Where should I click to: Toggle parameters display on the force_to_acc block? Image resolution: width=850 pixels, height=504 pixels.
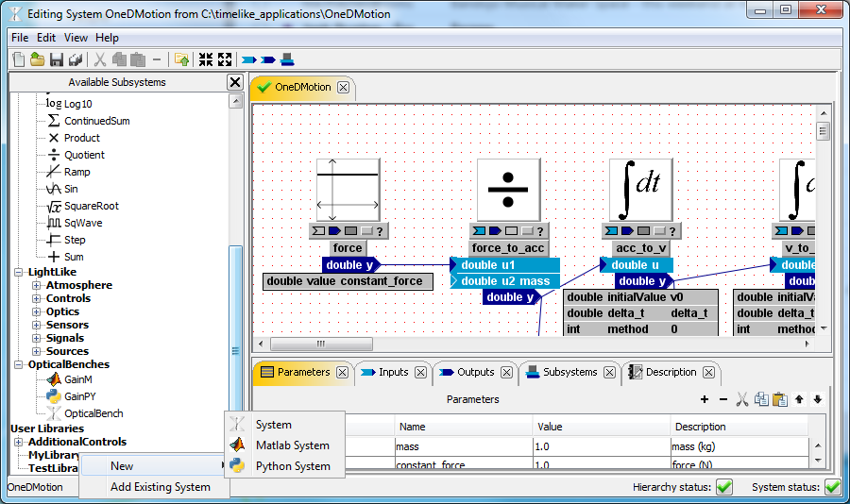tap(511, 231)
